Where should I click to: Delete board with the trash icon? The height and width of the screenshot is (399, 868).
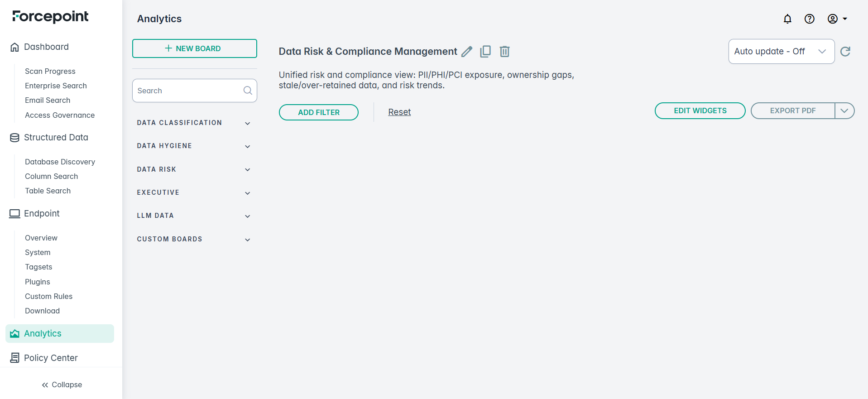click(504, 52)
